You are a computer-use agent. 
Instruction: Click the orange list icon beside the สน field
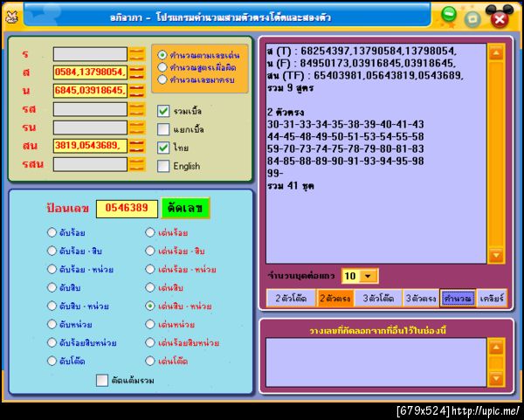tap(137, 146)
